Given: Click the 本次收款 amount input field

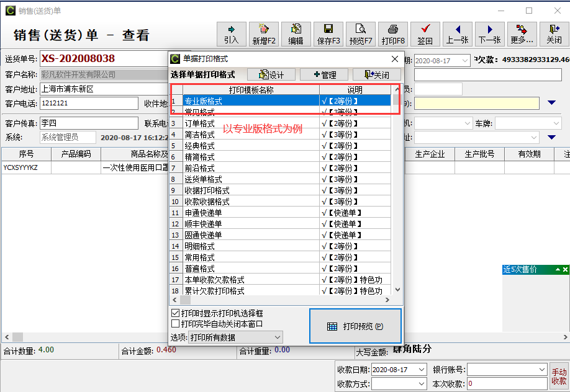Looking at the screenshot, I should click(507, 384).
